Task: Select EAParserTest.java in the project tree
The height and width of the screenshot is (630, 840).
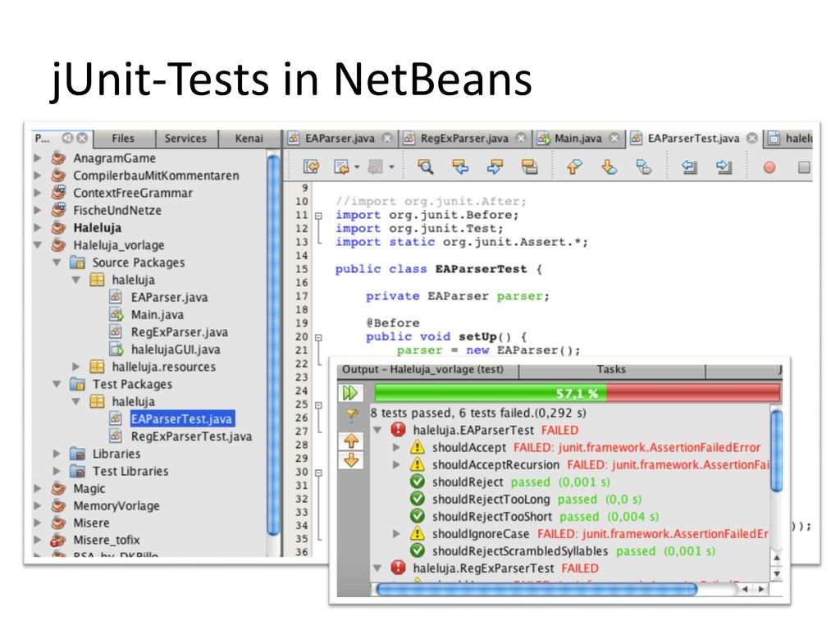Action: point(181,419)
